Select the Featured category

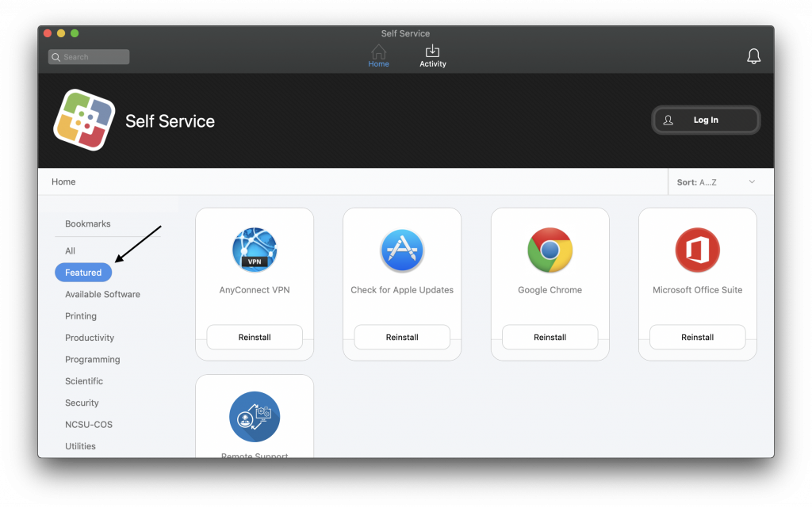tap(83, 273)
